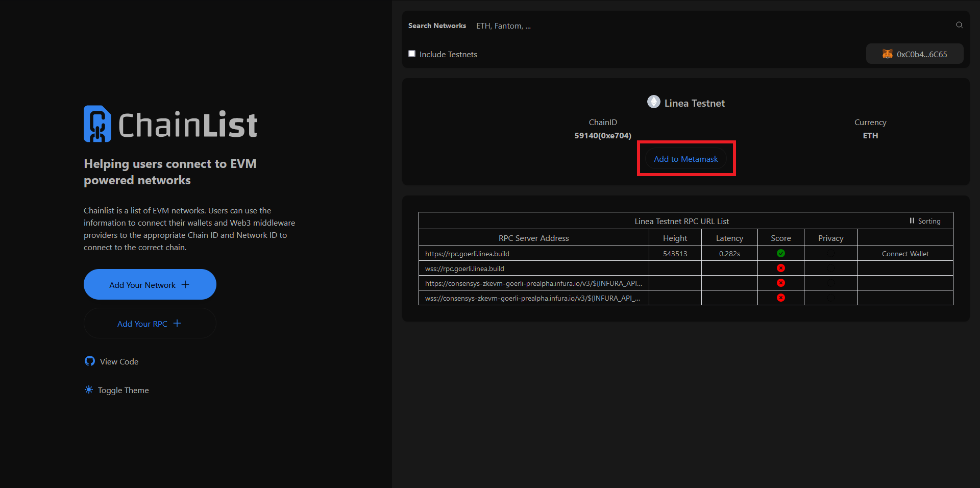Screen dimensions: 980x488
Task: Click the search magnifier icon
Action: (959, 25)
